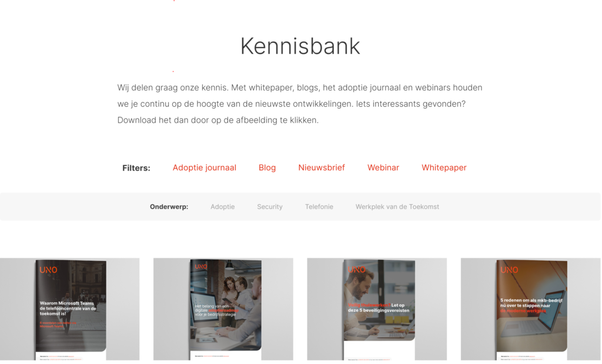Pick the Security subject filter

[x=270, y=207]
